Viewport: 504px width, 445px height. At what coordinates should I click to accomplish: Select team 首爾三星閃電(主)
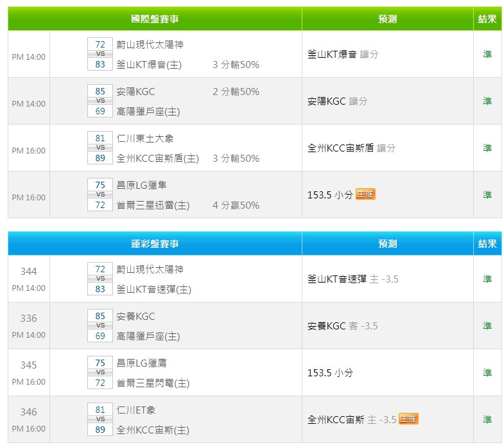pyautogui.click(x=153, y=383)
